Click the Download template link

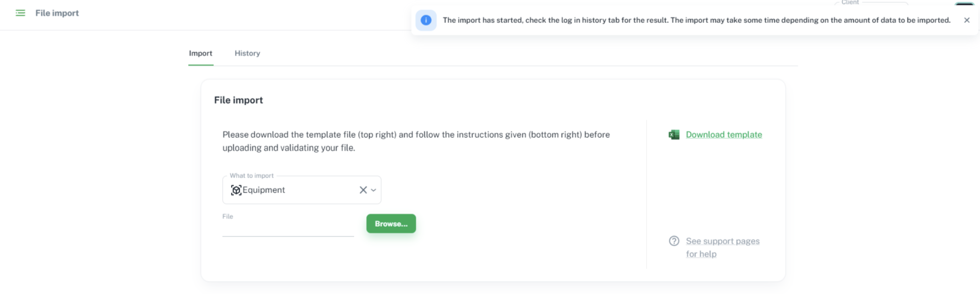click(x=724, y=135)
